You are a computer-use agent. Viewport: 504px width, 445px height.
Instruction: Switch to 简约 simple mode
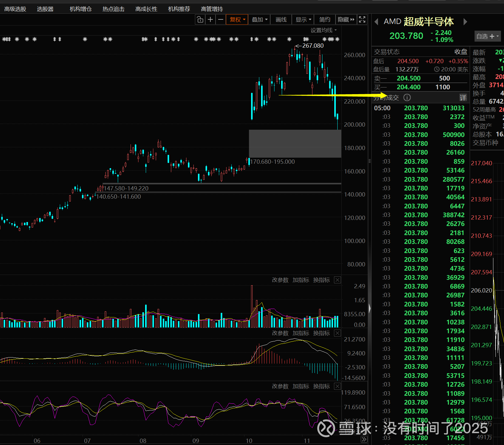point(325,20)
